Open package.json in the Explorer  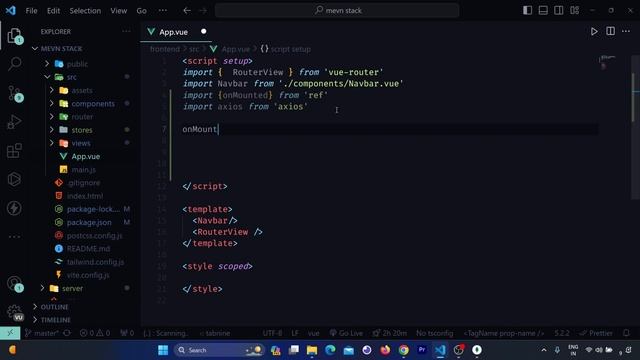pos(89,222)
